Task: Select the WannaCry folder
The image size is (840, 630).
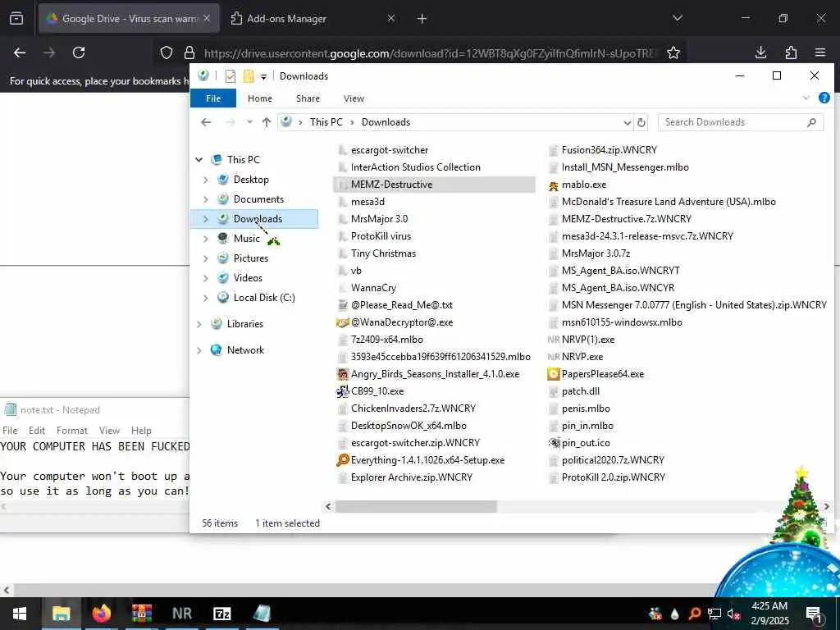Action: click(373, 288)
